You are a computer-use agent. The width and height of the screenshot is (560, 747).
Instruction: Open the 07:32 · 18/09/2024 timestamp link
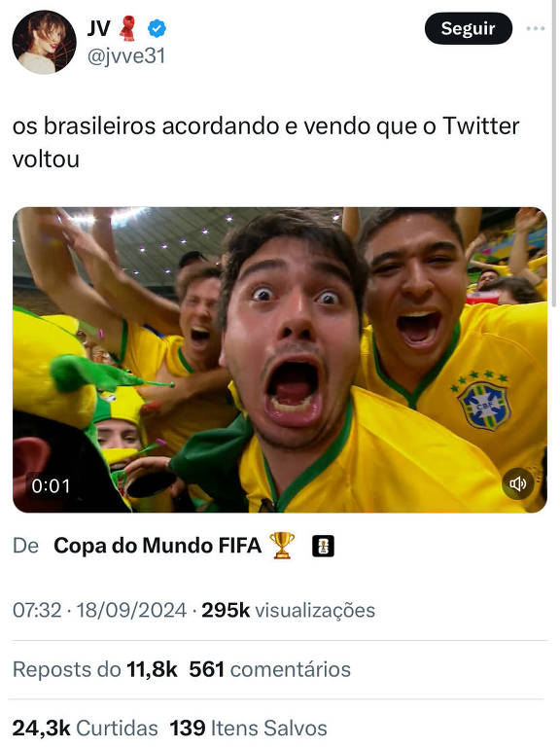point(99,610)
